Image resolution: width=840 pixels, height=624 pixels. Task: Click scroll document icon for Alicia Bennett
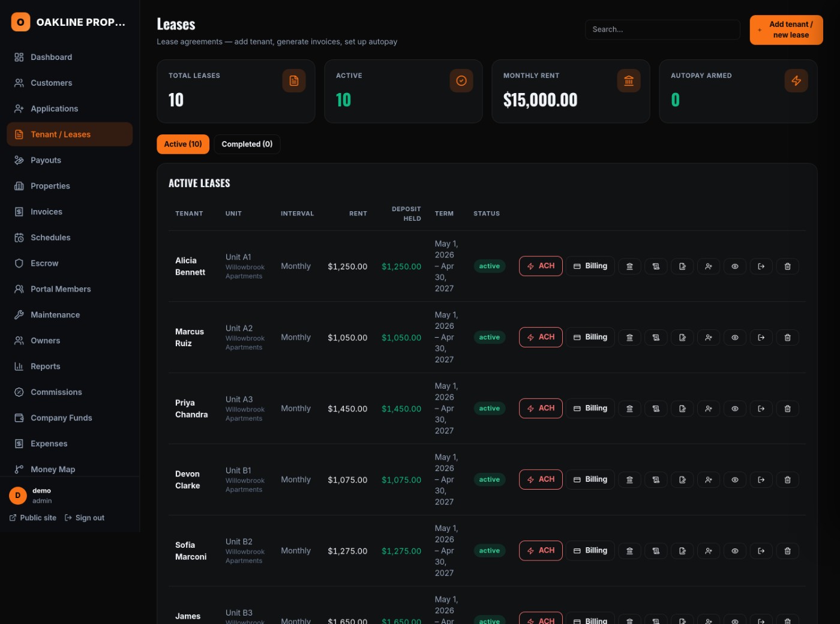[656, 266]
